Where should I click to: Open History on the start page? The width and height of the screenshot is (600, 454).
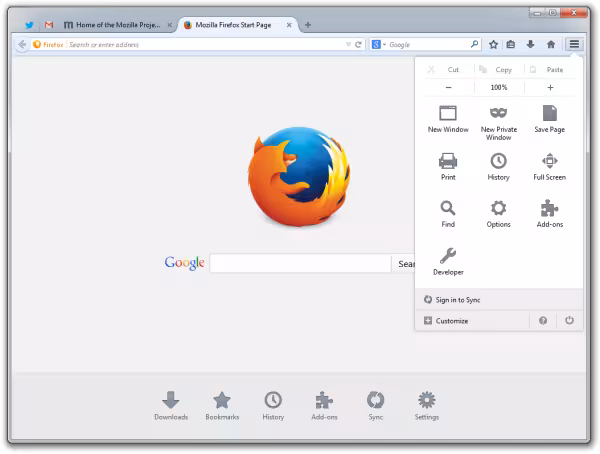273,406
